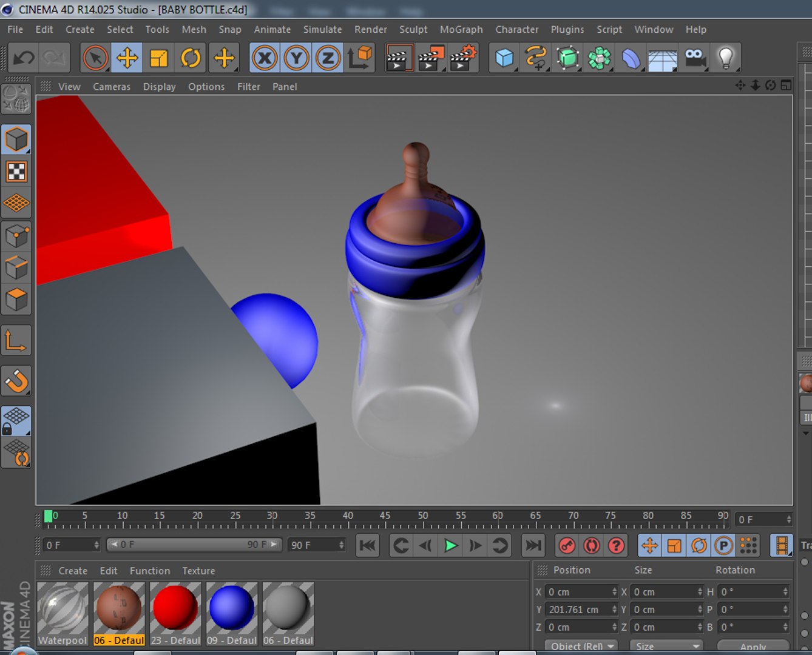
Task: Click the 90 F end frame field
Action: (317, 545)
